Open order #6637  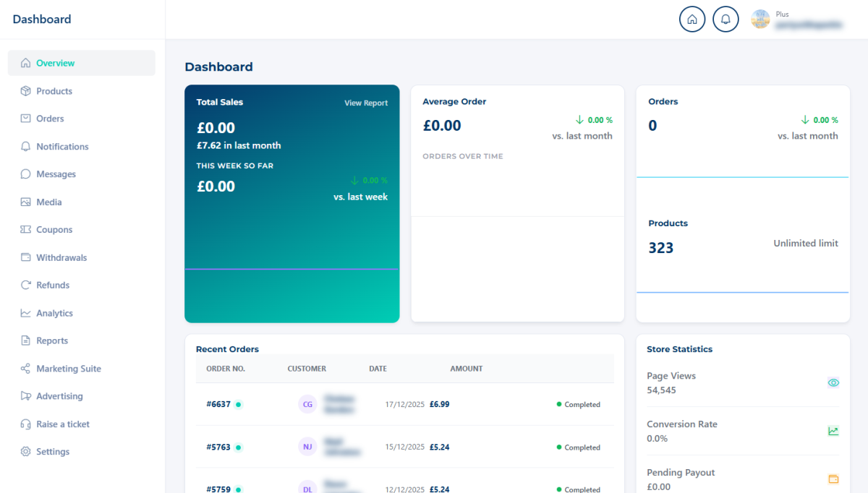(218, 404)
